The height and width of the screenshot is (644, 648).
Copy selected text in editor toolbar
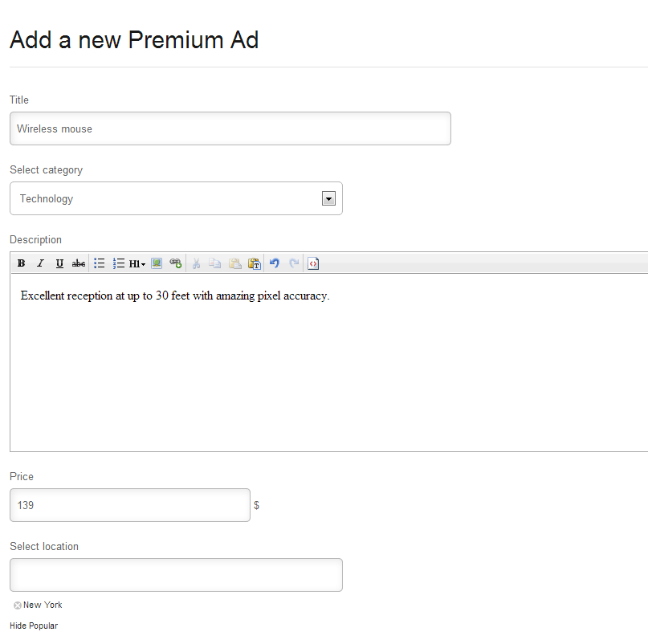coord(215,263)
